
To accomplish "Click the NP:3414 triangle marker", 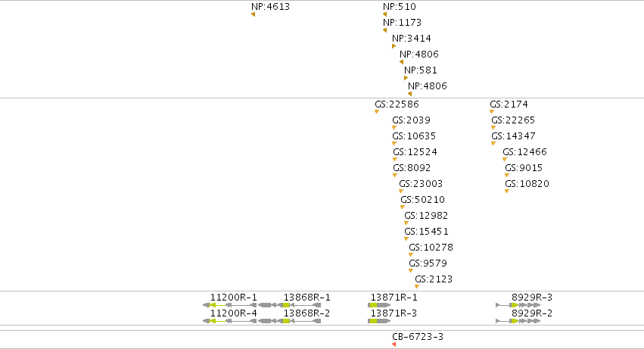I will click(x=394, y=46).
